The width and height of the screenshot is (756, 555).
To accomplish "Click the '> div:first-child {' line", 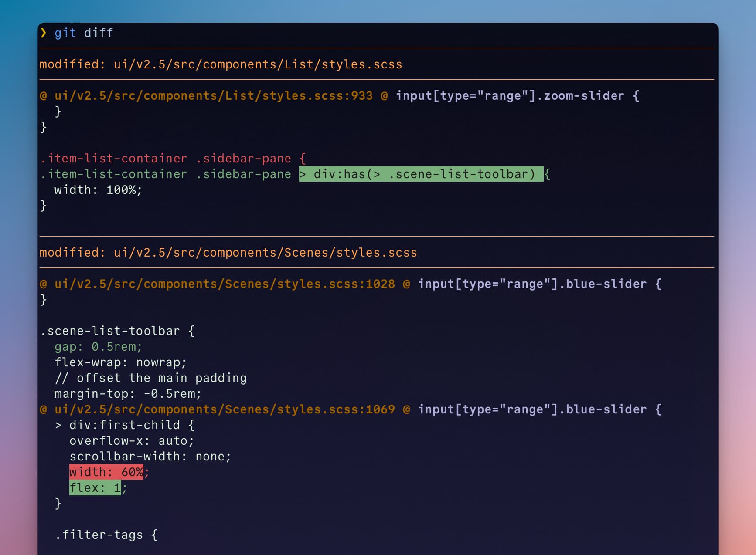I will 125,425.
